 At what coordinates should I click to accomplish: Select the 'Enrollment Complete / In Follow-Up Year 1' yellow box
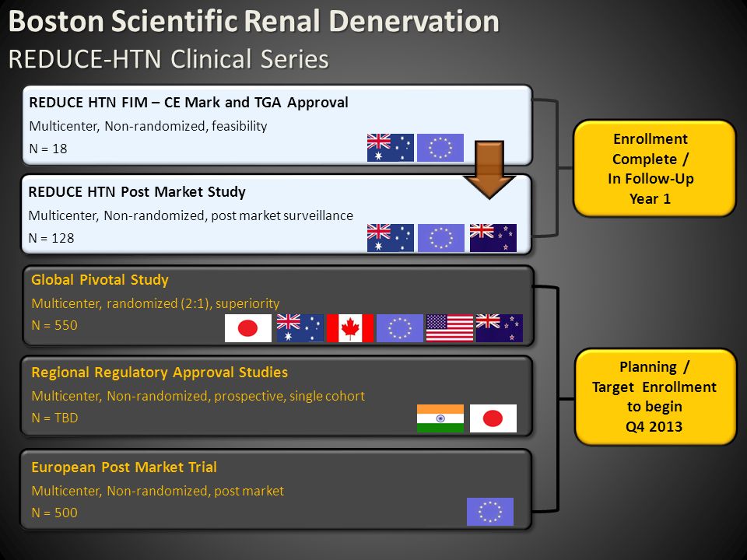click(654, 169)
